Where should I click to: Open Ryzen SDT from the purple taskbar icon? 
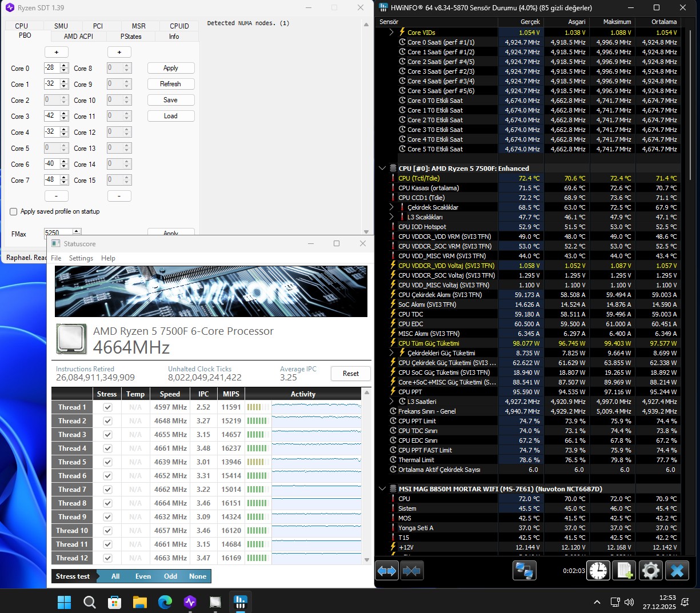190,602
